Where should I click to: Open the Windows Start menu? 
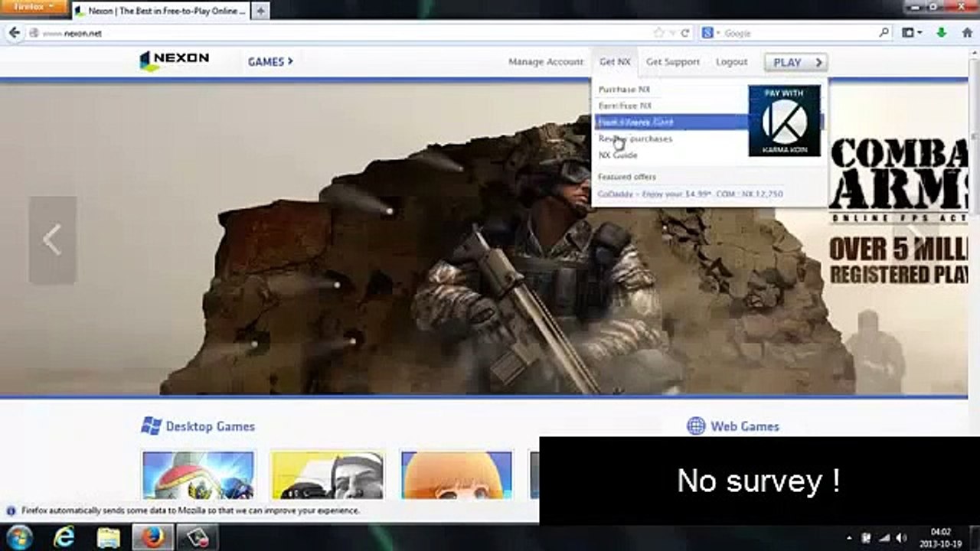click(19, 536)
